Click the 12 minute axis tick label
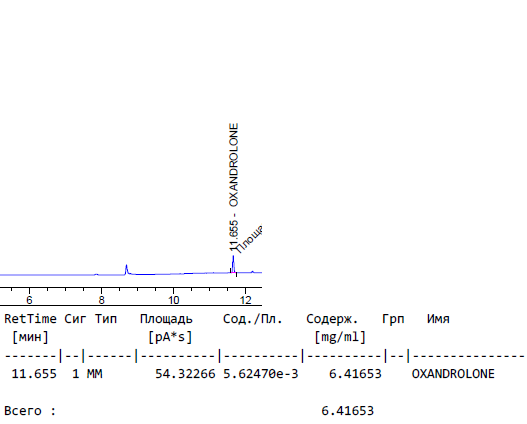The image size is (527, 424). pos(246,300)
